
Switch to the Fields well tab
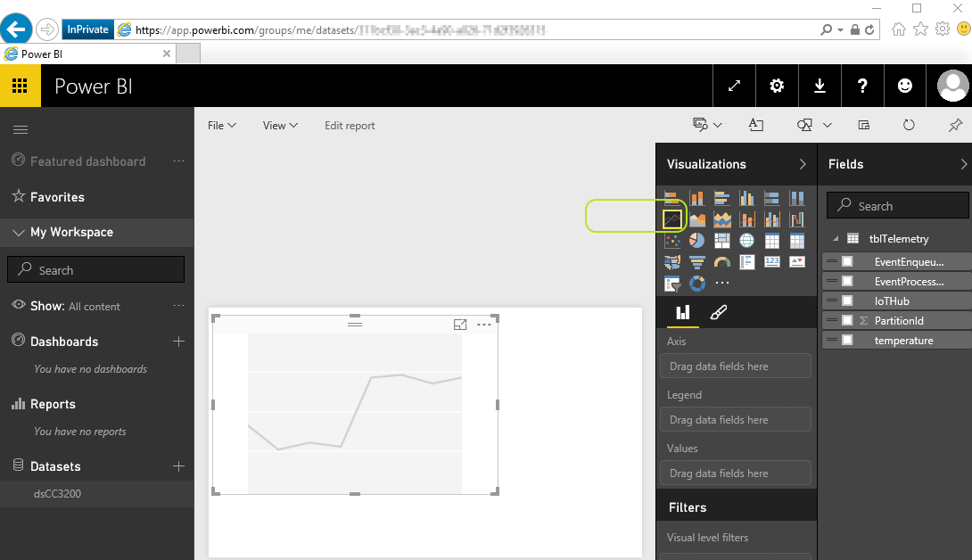tap(682, 313)
